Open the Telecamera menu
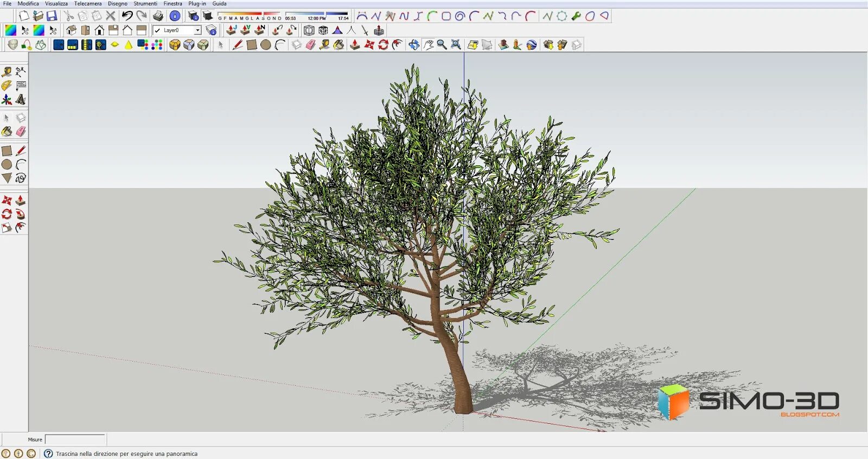This screenshot has height=459, width=868. pos(88,4)
